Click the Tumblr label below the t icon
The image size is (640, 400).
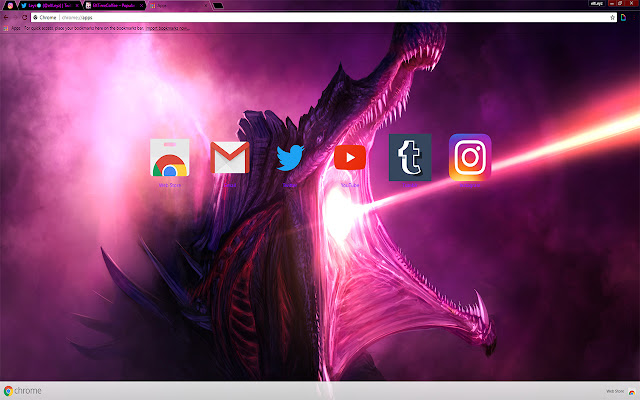point(410,185)
